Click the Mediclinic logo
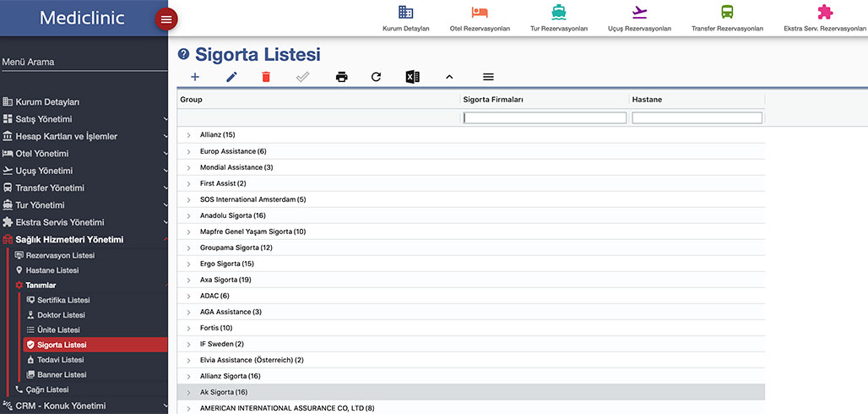Image resolution: width=868 pixels, height=414 pixels. tap(82, 18)
